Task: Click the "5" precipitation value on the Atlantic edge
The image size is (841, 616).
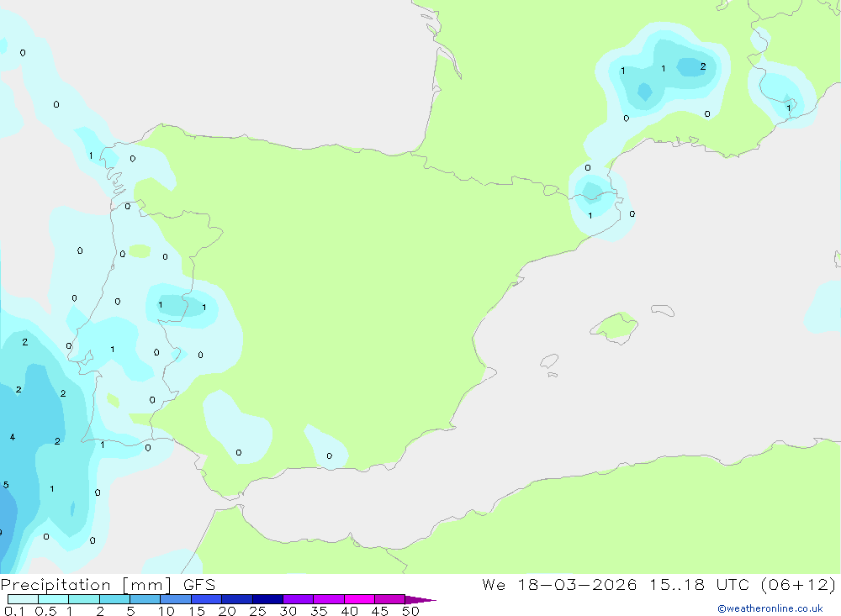Action: coord(6,485)
